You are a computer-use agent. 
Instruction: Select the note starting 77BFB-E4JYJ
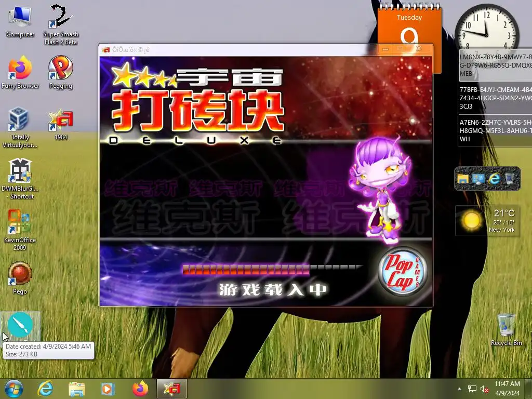pos(495,98)
